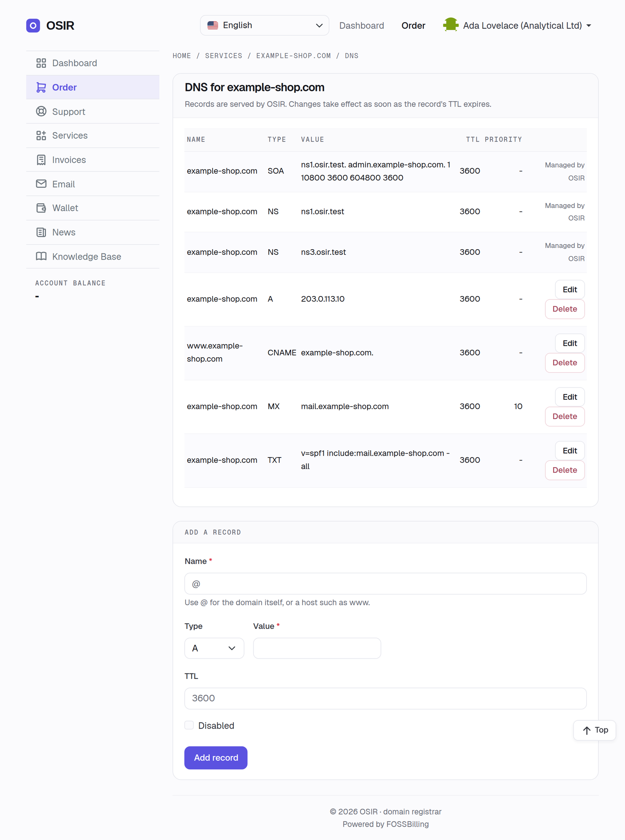This screenshot has width=625, height=840.
Task: Click the Order shopping cart icon
Action: coord(41,87)
